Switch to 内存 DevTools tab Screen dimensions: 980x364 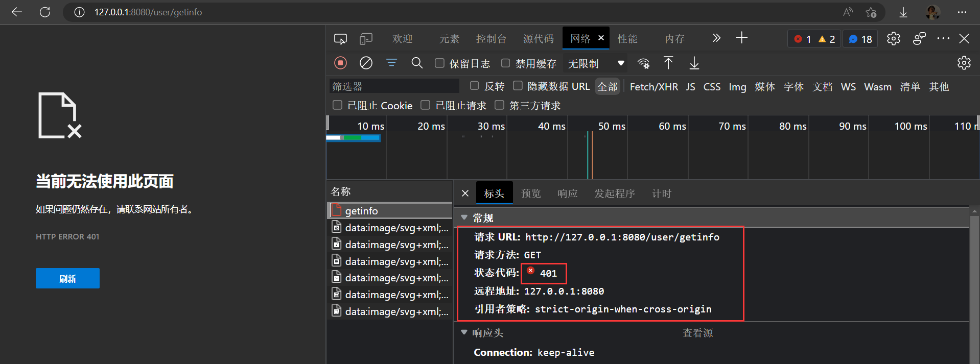point(674,39)
